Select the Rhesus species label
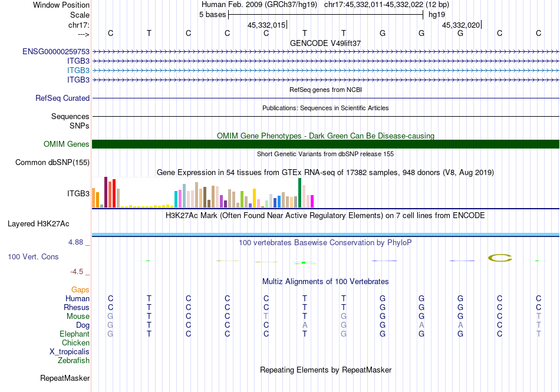The image size is (560, 392). [77, 307]
